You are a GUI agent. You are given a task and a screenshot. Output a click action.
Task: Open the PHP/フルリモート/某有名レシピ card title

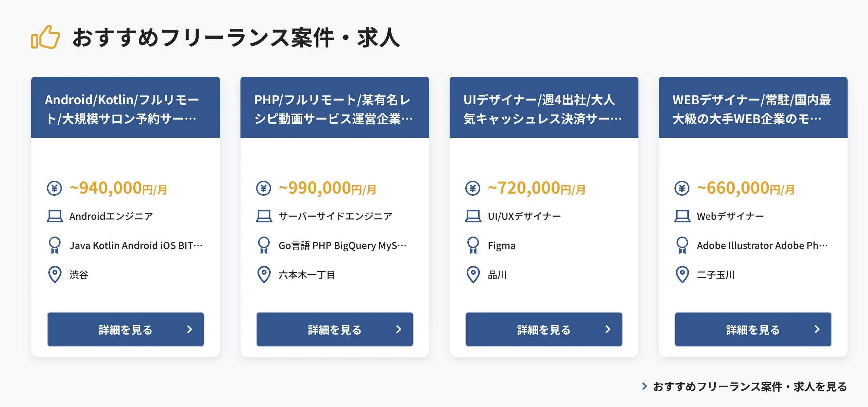[x=334, y=109]
